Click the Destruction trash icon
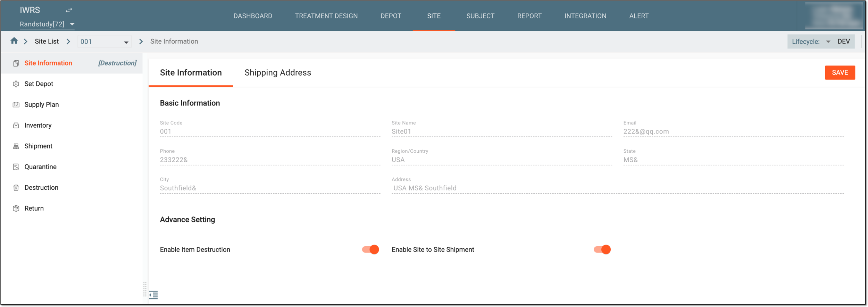The image size is (868, 307). coord(16,188)
